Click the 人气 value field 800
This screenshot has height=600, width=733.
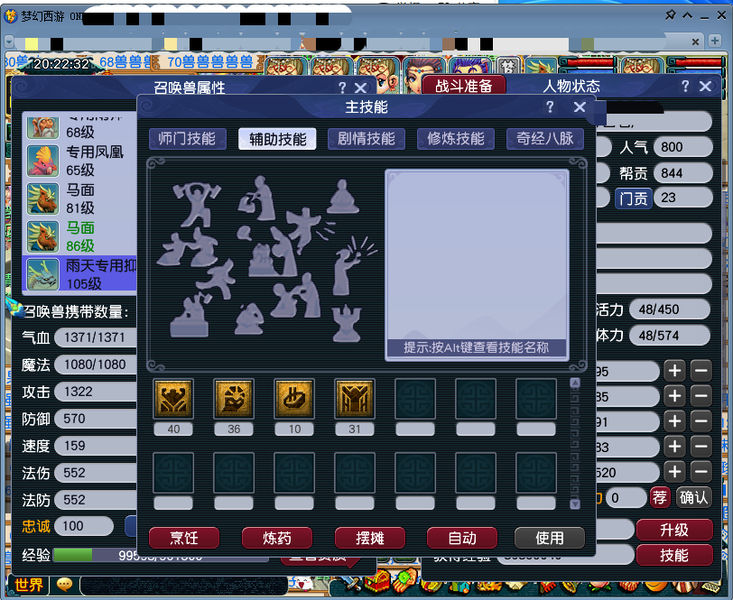(x=683, y=147)
